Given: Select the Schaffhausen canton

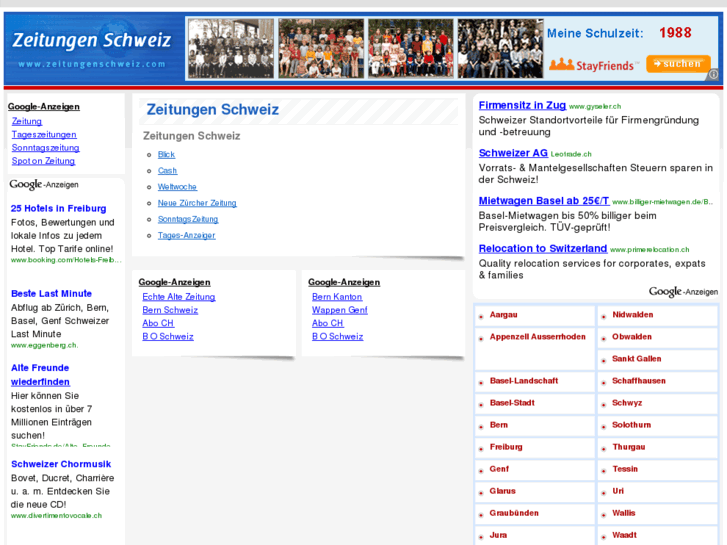Looking at the screenshot, I should (x=638, y=381).
